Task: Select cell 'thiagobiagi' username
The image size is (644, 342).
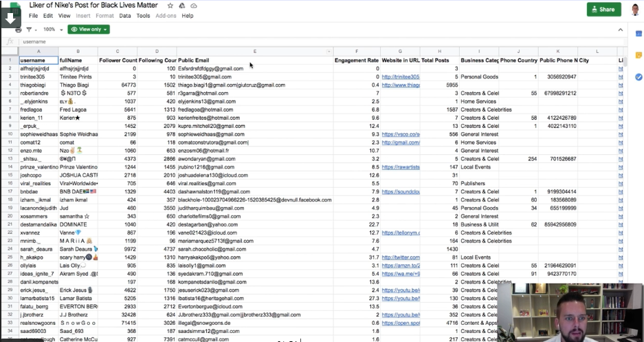Action: (x=38, y=85)
